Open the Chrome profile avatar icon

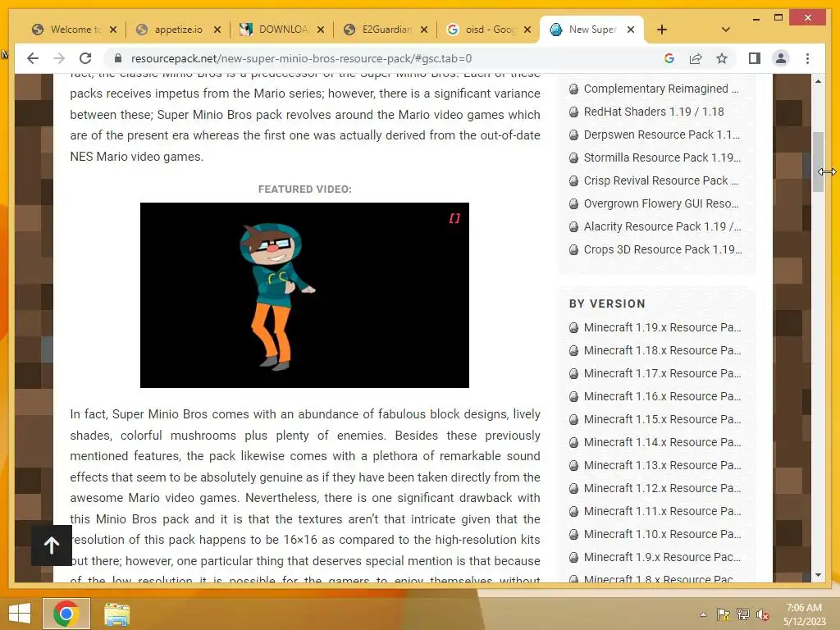781,58
